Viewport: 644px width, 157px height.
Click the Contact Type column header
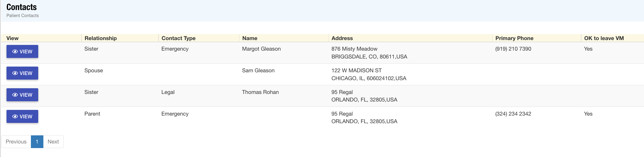[x=178, y=38]
